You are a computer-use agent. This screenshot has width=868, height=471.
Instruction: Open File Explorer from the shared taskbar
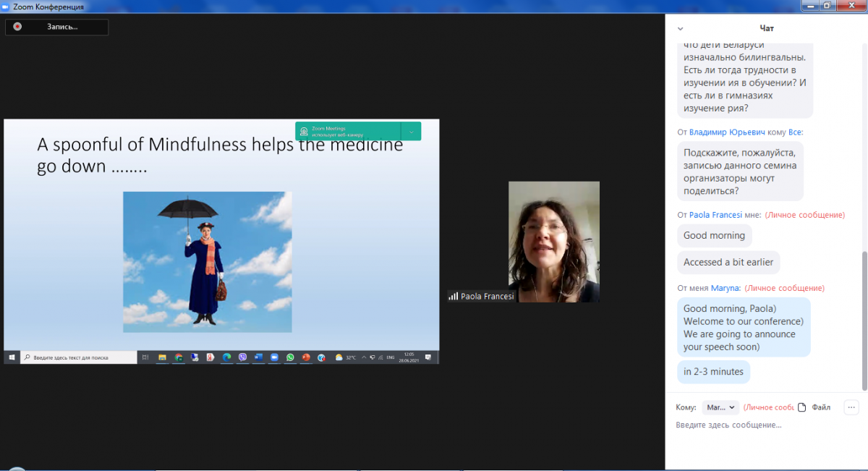[x=162, y=357]
